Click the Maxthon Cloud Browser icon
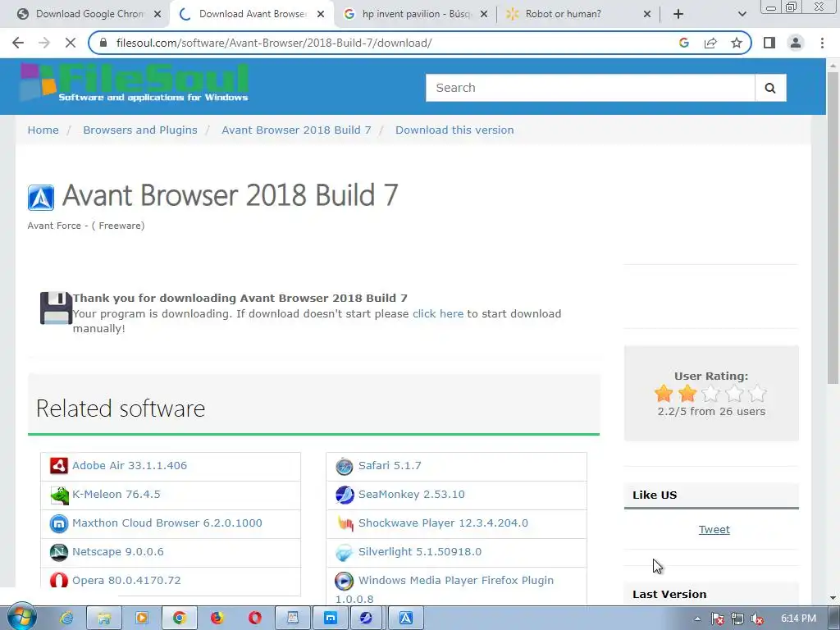Screen dimensions: 840x630 pyautogui.click(x=59, y=523)
